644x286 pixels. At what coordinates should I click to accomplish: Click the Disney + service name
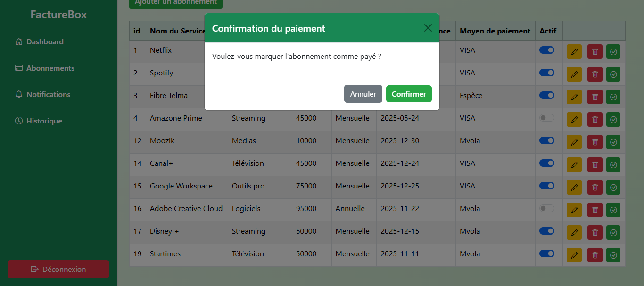165,231
